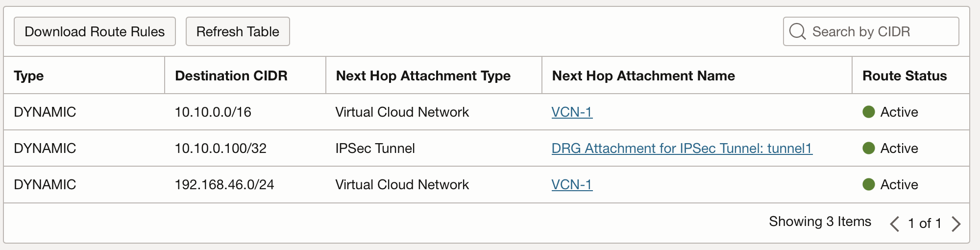Go to previous page arrow
This screenshot has height=250, width=980.
[895, 224]
